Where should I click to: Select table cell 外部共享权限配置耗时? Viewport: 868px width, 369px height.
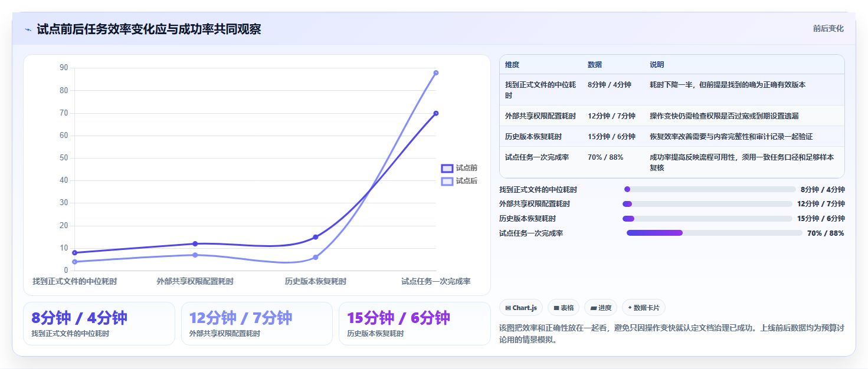point(541,116)
